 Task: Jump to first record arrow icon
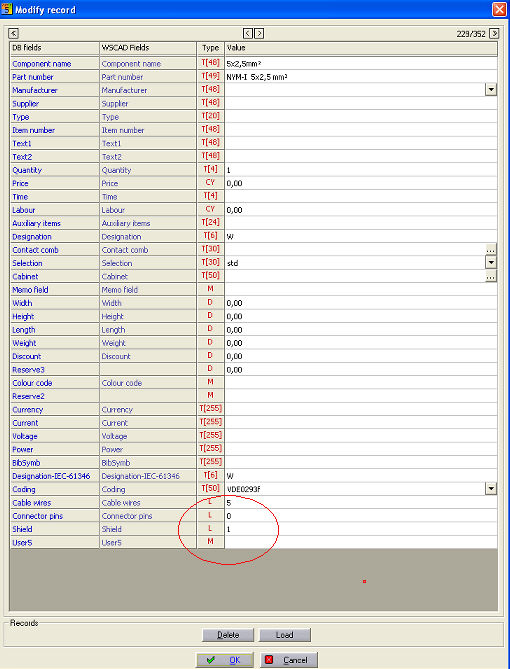(x=14, y=33)
